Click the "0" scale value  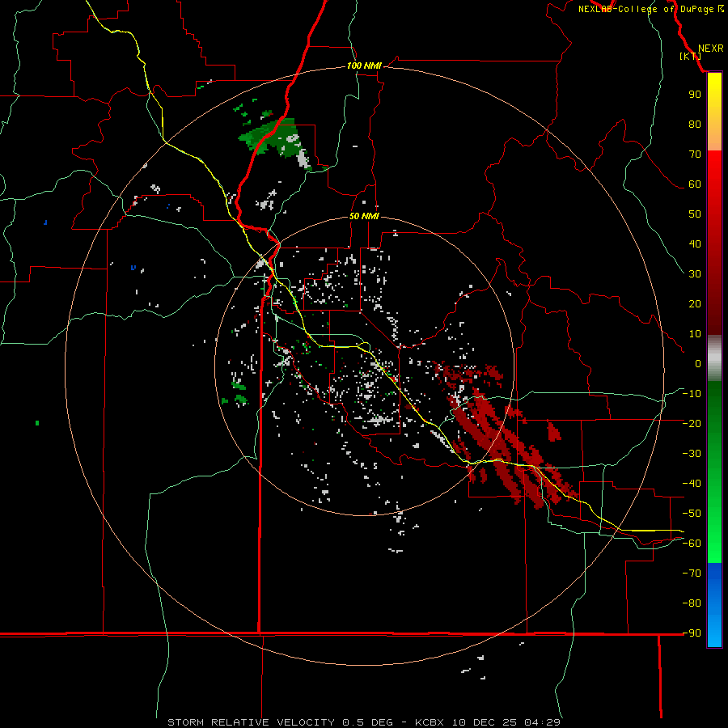point(698,363)
